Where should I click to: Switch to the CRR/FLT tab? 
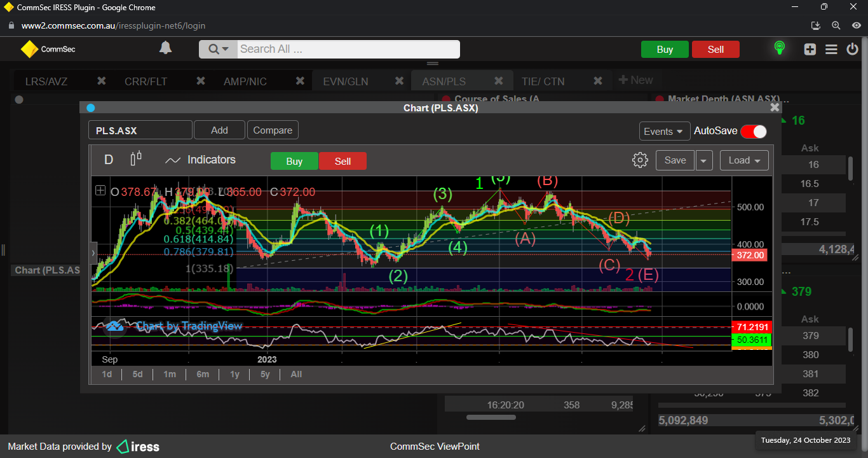(146, 81)
